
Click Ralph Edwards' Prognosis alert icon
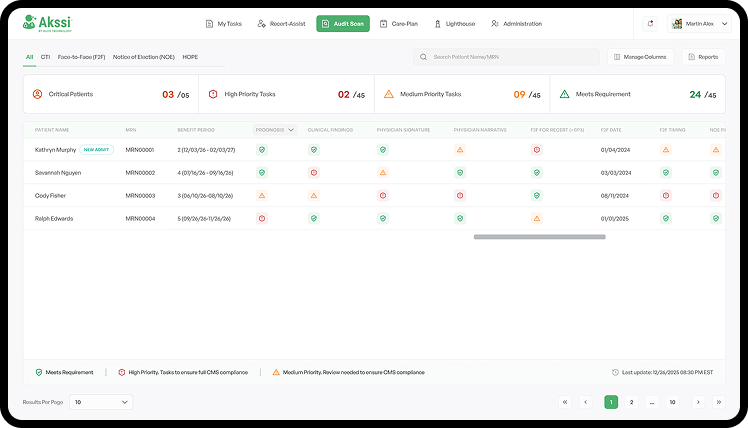click(x=262, y=219)
